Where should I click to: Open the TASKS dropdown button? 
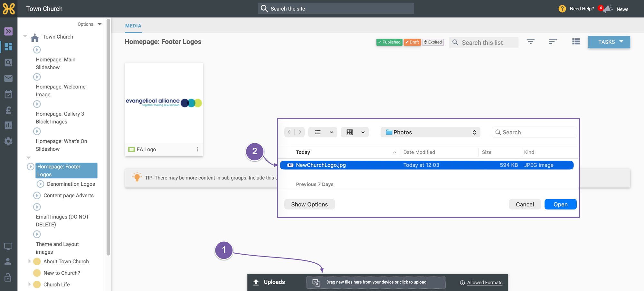pos(609,42)
